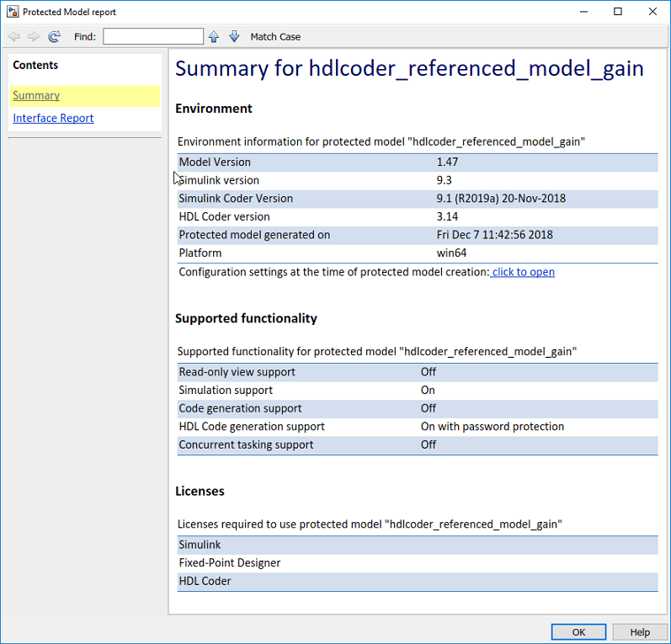Maximize the Protected Model report window
671x644 pixels.
(618, 12)
